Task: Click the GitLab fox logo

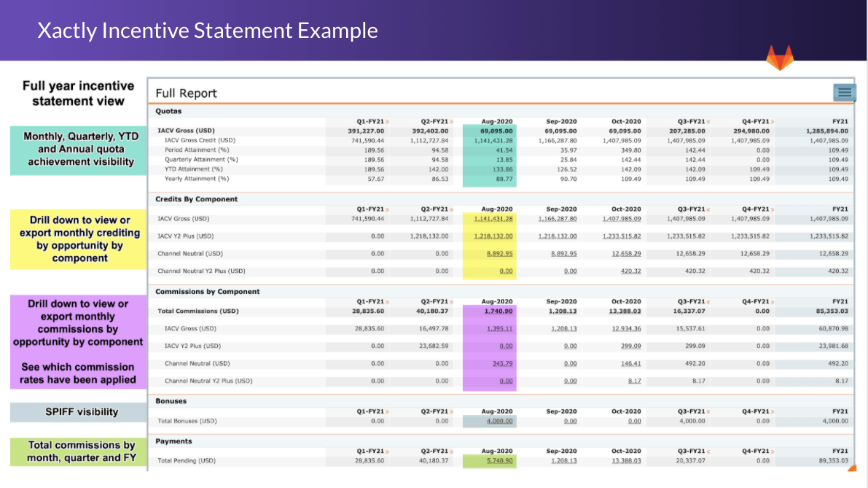Action: coord(779,58)
